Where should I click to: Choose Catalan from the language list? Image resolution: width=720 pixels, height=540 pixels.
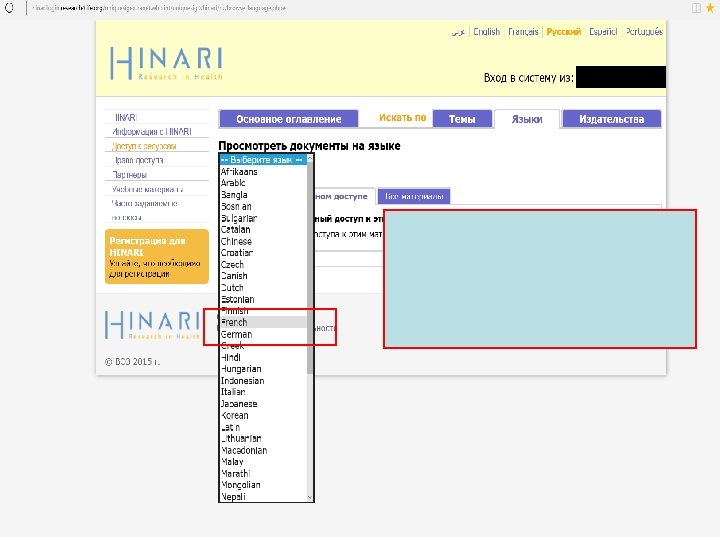click(x=263, y=229)
